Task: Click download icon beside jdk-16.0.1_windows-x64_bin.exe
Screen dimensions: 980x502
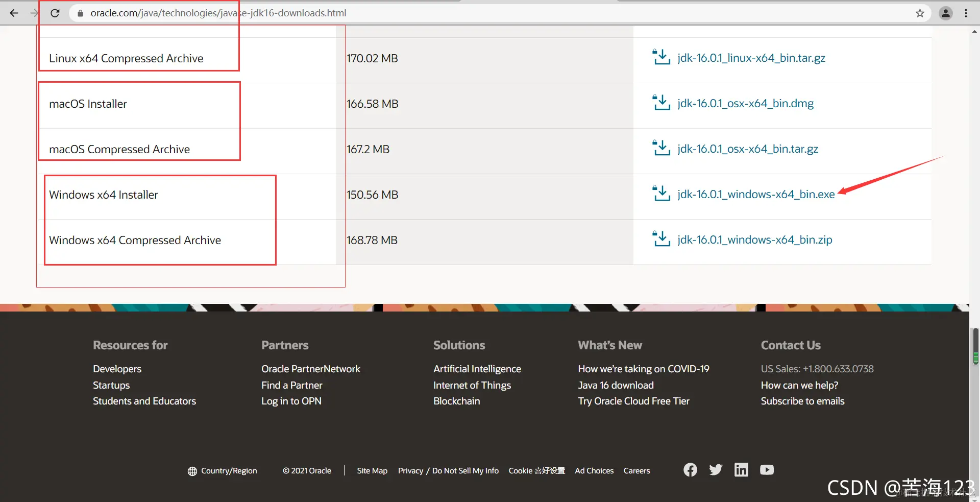Action: 661,194
